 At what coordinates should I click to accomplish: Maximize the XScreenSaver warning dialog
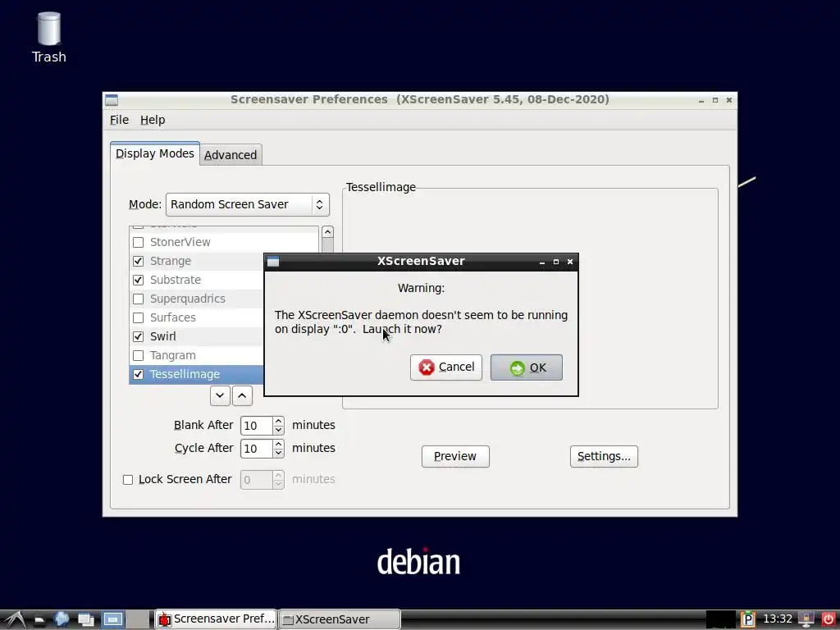556,262
